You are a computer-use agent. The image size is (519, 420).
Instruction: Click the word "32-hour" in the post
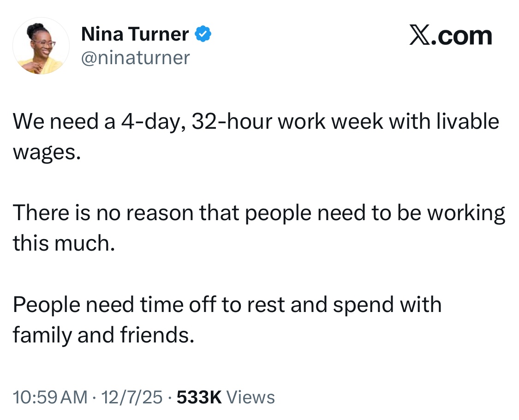coord(214,122)
